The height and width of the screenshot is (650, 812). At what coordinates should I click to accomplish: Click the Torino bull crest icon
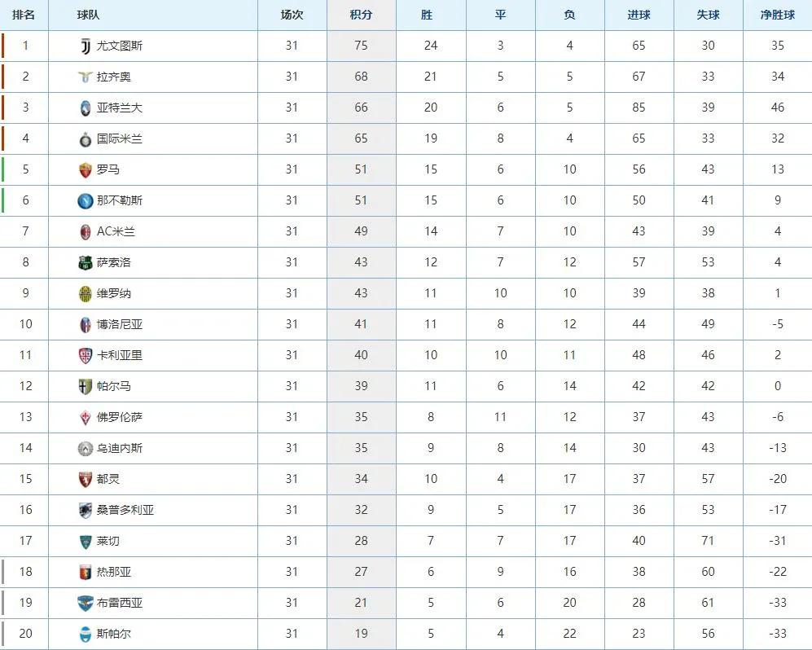(86, 480)
